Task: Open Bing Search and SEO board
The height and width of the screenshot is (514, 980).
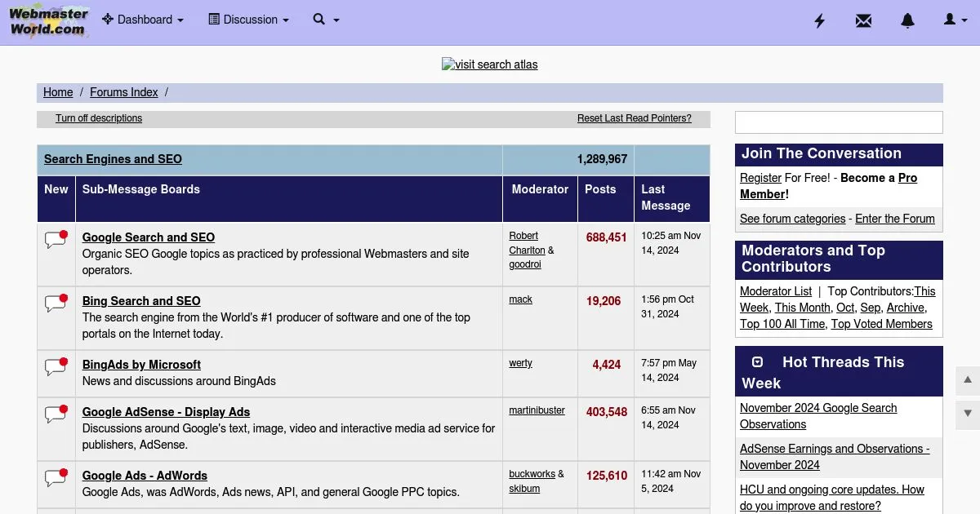Action: pos(141,301)
